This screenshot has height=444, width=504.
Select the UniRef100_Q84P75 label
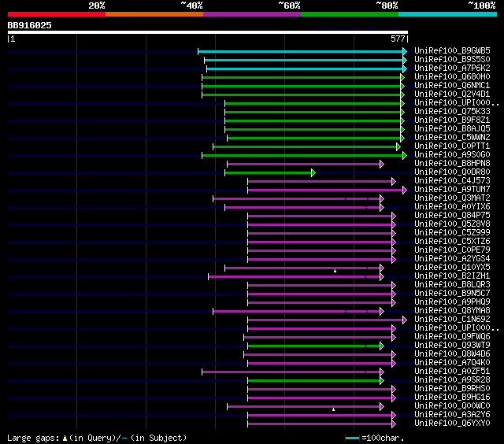click(452, 215)
